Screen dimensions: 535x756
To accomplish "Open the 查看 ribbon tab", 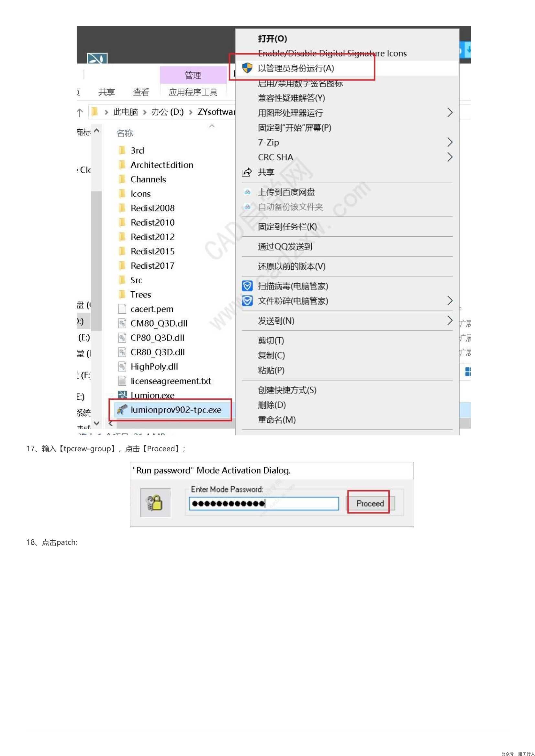I will point(141,92).
